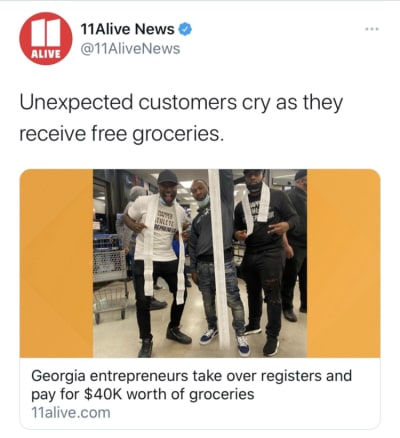
Task: Click the blue verified checkmark badge
Action: click(185, 29)
